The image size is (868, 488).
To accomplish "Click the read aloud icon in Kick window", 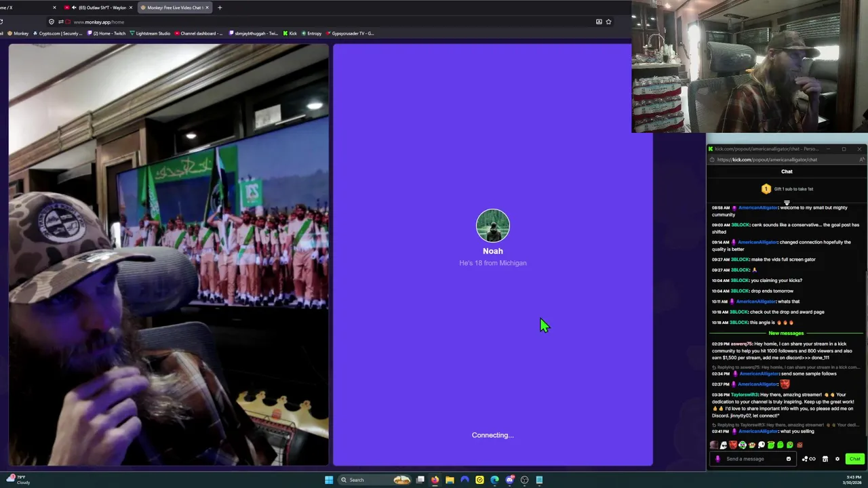I will pos(862,160).
